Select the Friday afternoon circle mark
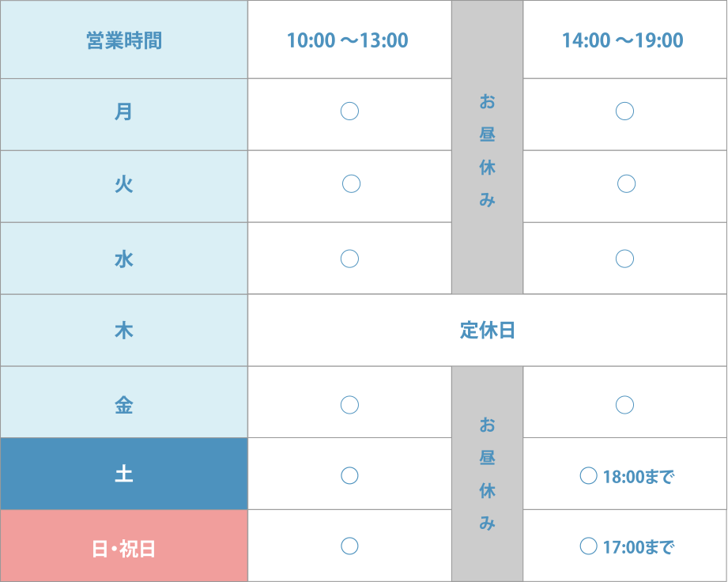 (625, 405)
